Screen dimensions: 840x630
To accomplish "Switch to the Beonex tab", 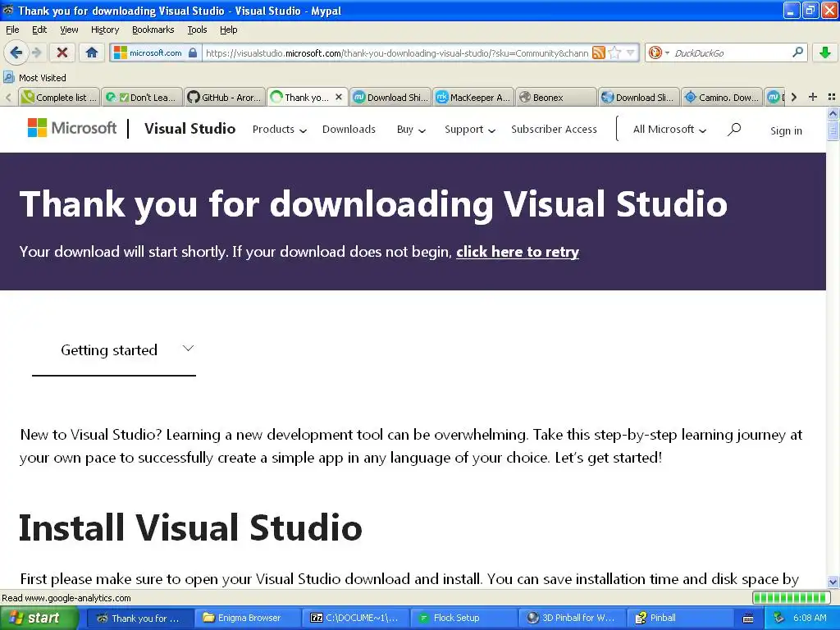I will click(557, 97).
